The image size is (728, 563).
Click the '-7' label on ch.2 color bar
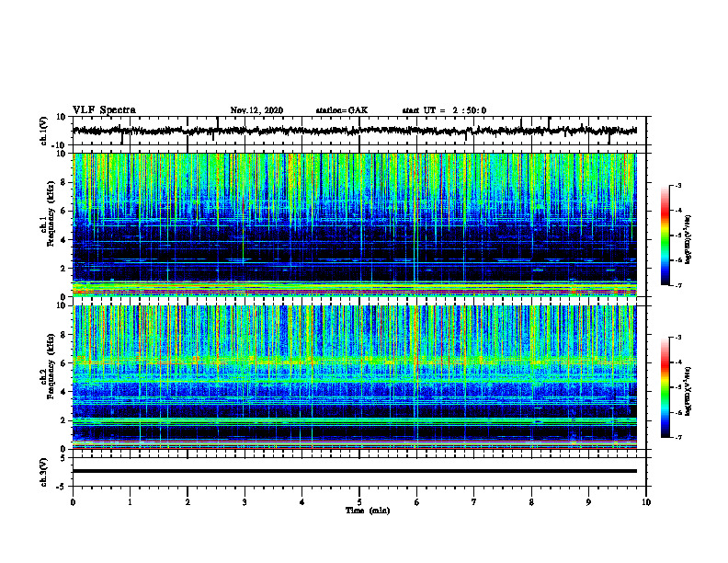point(678,438)
